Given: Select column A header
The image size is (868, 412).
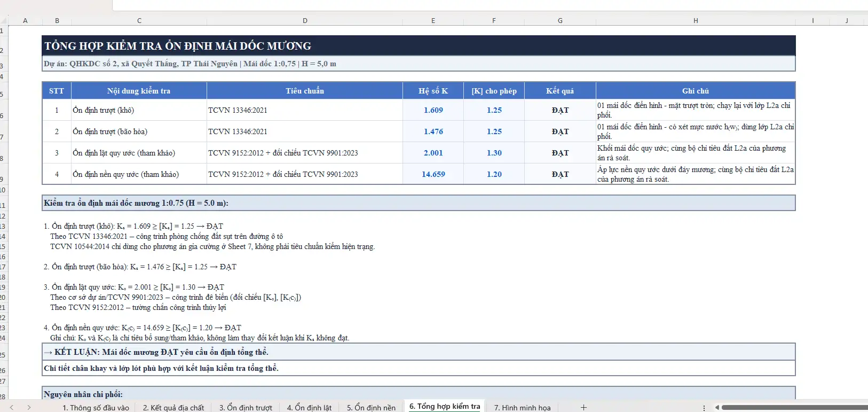Looking at the screenshot, I should (x=25, y=21).
